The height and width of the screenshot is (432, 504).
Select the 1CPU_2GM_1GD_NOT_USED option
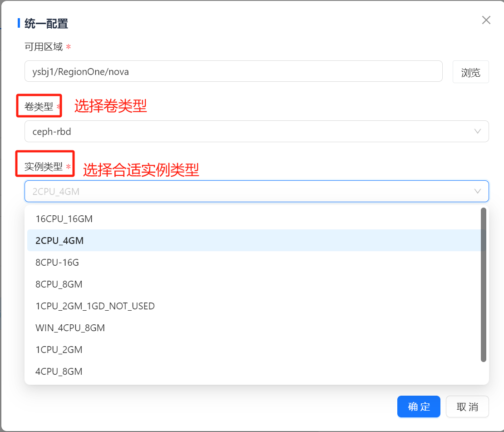tap(95, 306)
